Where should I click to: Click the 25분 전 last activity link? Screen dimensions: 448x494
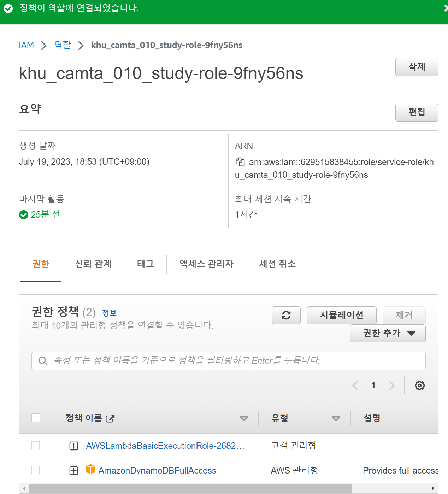[x=46, y=214]
